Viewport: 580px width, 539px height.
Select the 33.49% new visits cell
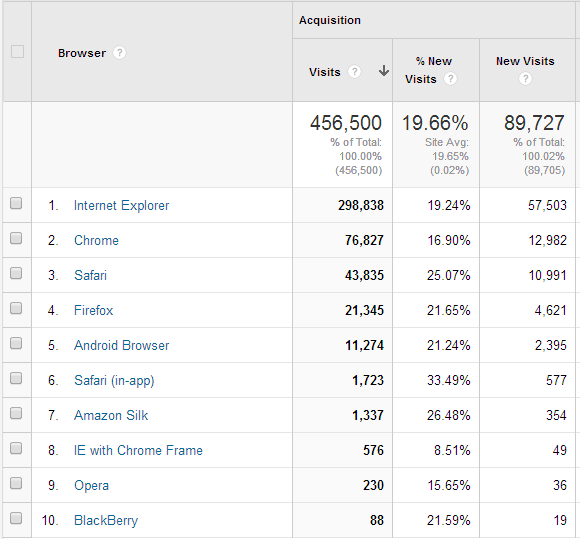[x=449, y=380]
